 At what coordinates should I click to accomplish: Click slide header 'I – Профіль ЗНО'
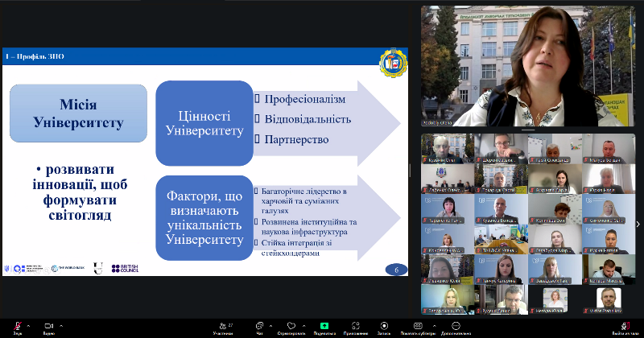pos(35,56)
